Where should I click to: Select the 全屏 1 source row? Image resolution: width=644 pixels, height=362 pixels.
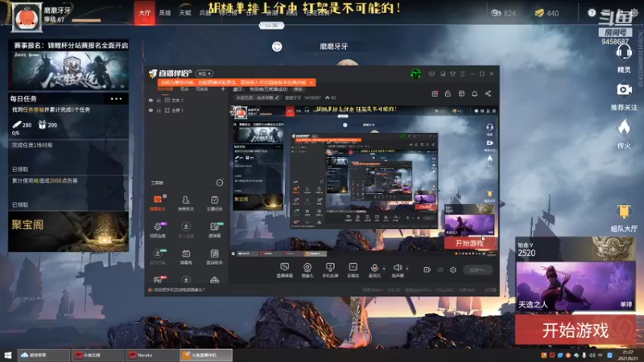click(187, 110)
